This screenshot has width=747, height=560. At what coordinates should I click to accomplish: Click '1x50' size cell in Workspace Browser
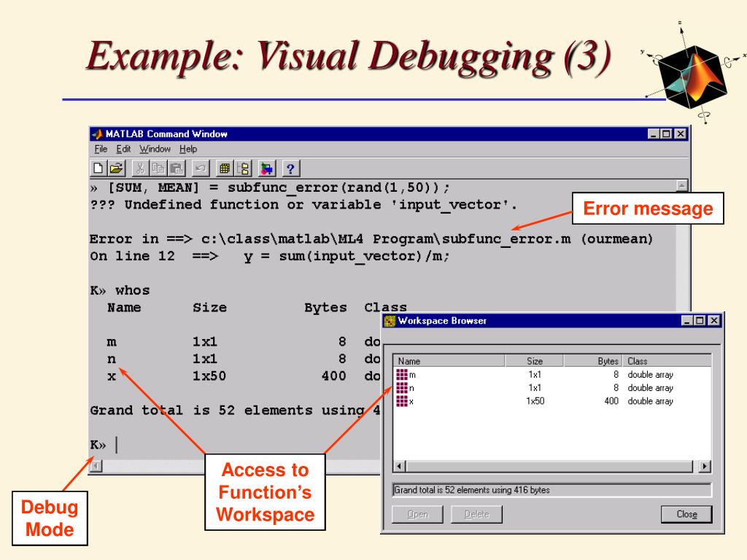coord(535,401)
